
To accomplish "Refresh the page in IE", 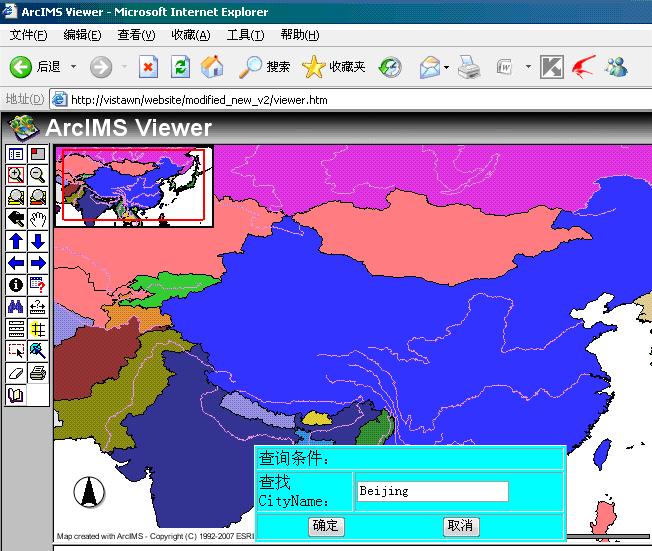I will pos(180,67).
